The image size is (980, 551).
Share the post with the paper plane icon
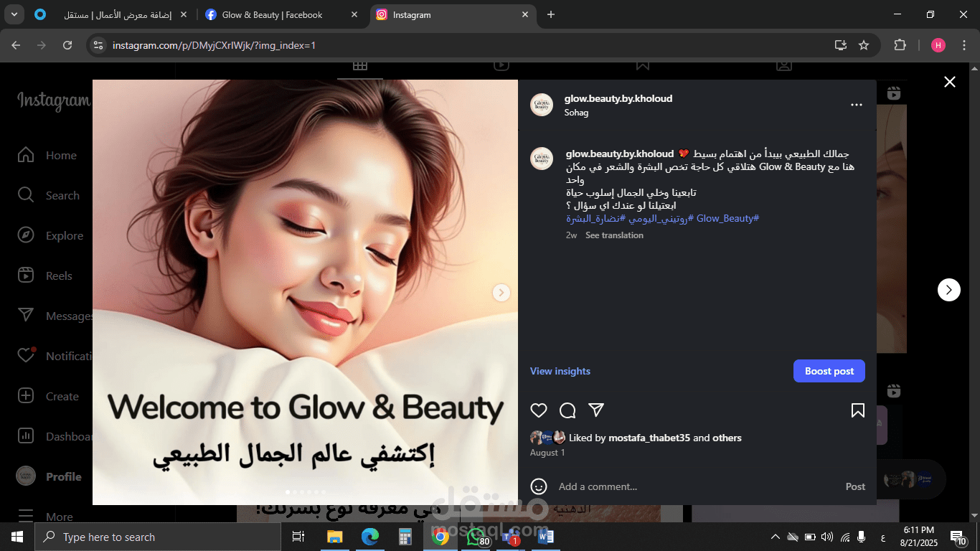click(596, 410)
